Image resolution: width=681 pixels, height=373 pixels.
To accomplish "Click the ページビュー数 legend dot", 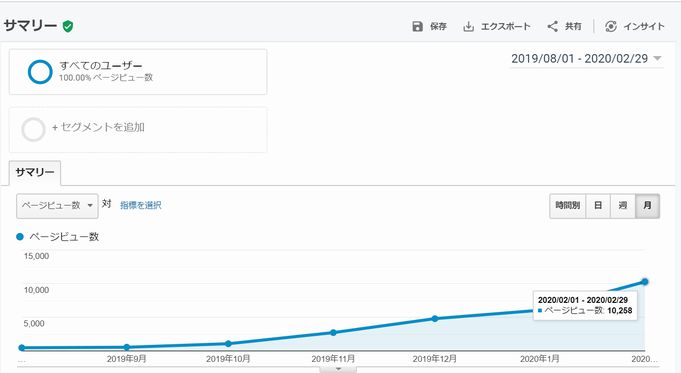I will (20, 237).
